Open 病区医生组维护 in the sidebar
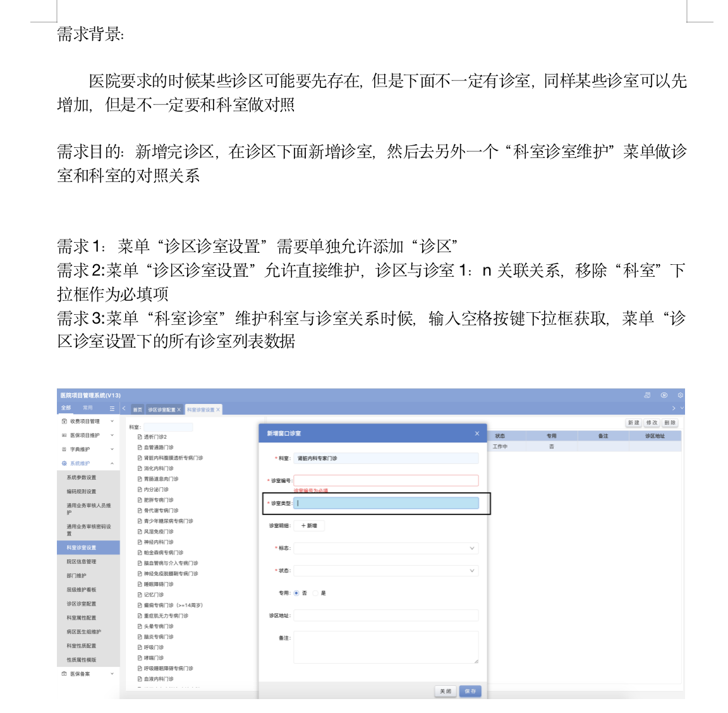Viewport: 728px width, 713px height. tap(88, 631)
